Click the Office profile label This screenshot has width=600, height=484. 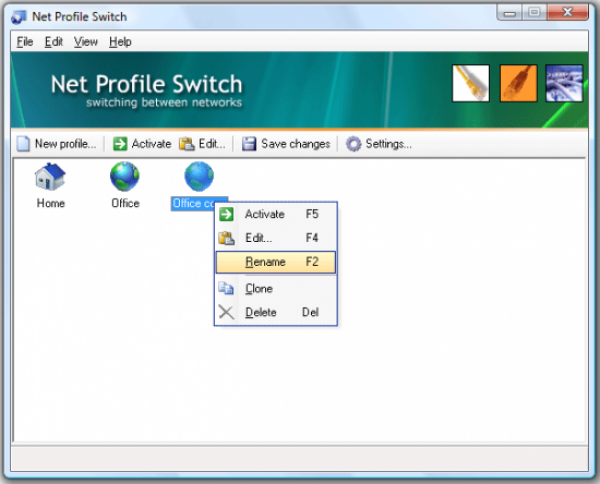pos(125,203)
